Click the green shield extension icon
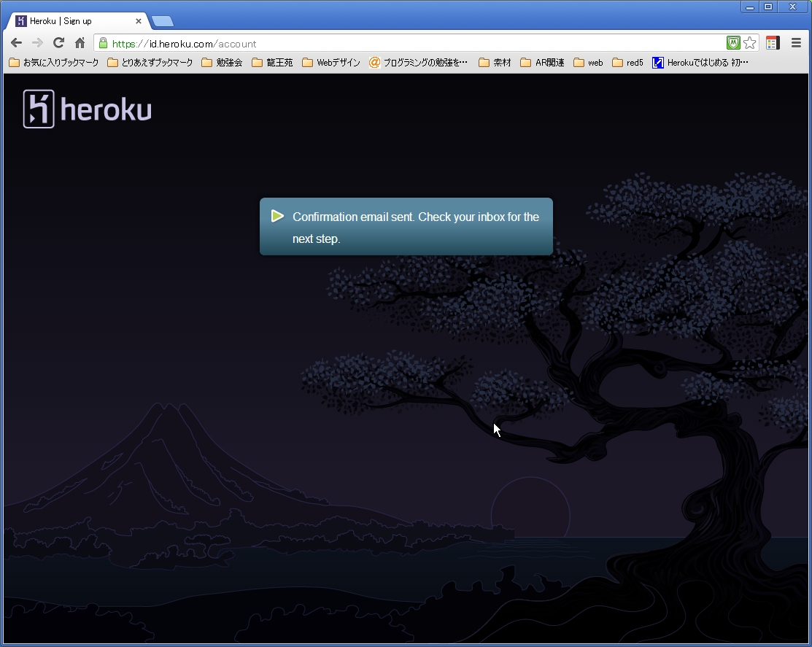 733,43
